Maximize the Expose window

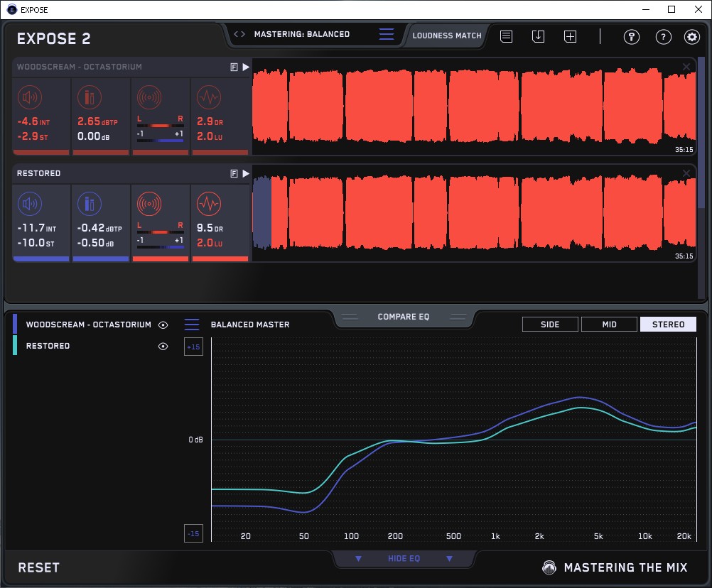click(x=671, y=9)
